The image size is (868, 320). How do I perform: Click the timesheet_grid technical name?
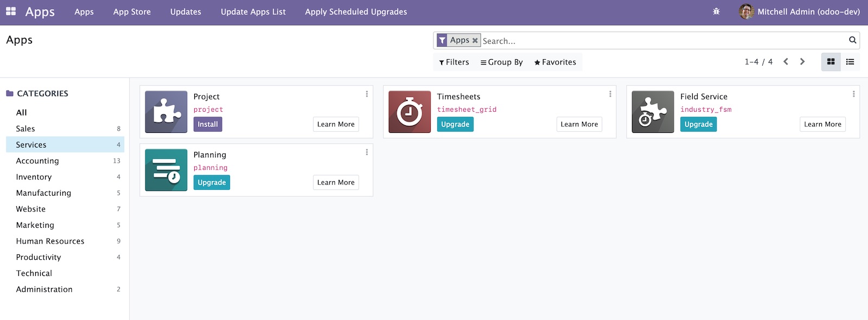(467, 110)
